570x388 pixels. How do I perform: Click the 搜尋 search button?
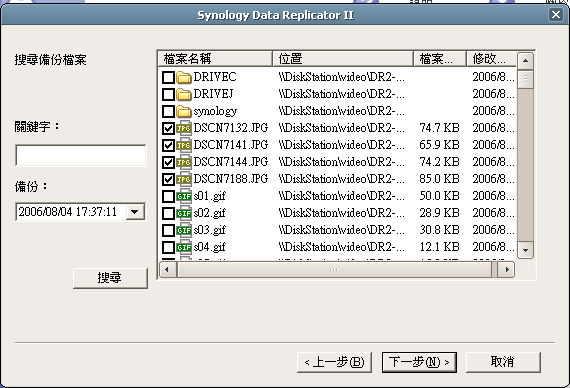(x=111, y=278)
